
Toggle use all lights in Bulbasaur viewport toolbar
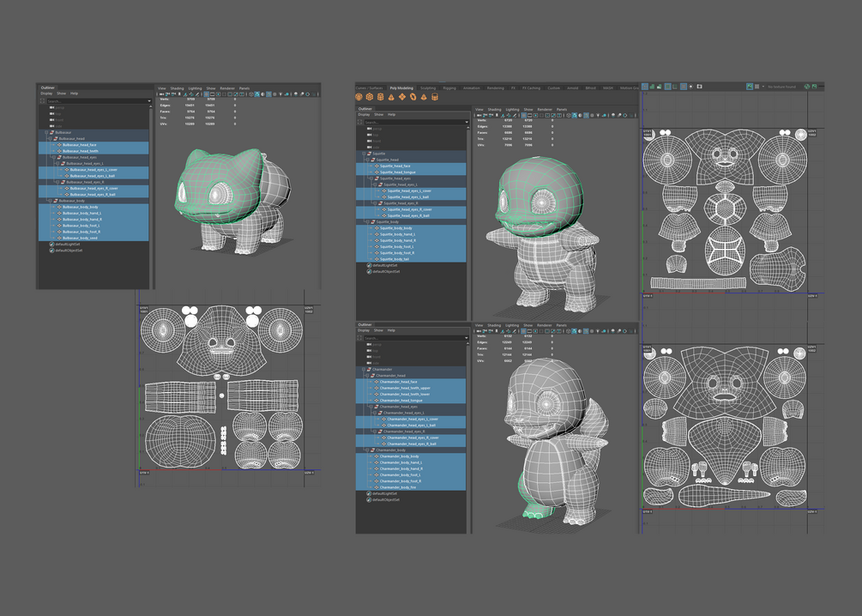pos(280,94)
